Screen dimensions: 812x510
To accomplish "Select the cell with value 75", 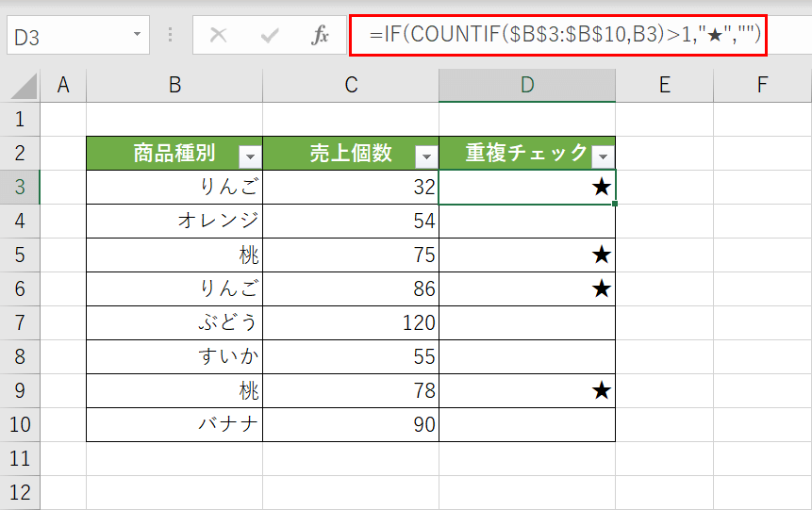I will 351,255.
